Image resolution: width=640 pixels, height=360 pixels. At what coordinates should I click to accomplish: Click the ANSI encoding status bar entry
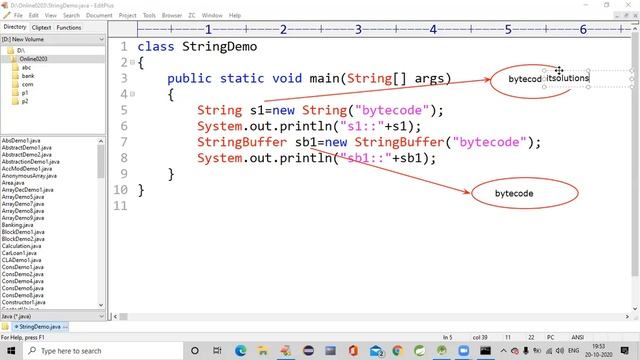click(x=577, y=337)
